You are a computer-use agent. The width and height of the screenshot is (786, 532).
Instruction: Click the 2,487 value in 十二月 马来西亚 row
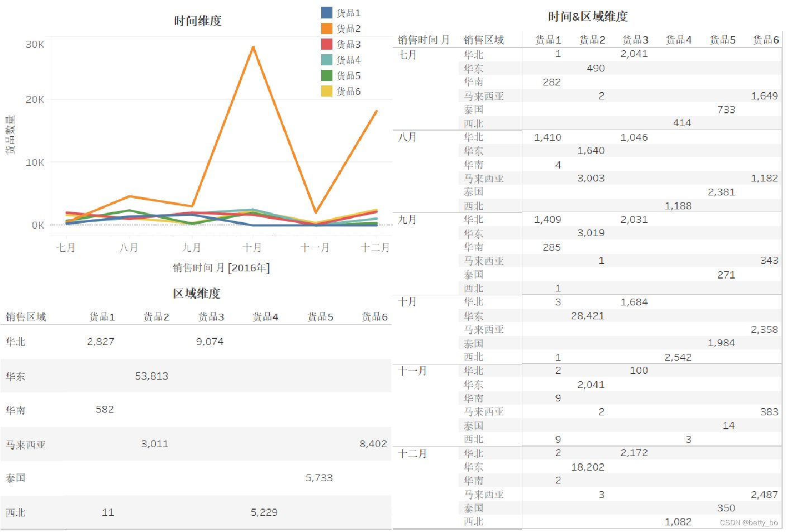point(764,495)
